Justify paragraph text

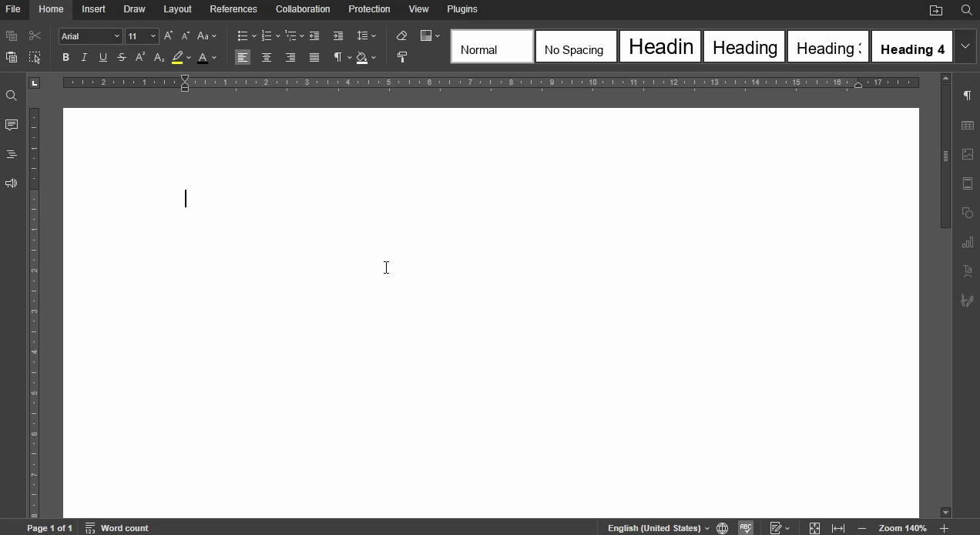tap(314, 58)
